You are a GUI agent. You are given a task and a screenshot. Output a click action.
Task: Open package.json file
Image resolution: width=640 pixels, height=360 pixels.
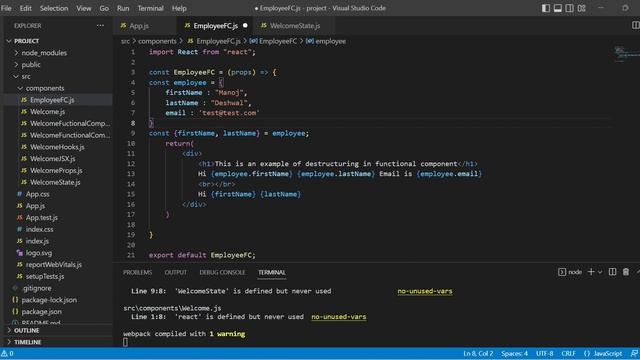pos(41,311)
